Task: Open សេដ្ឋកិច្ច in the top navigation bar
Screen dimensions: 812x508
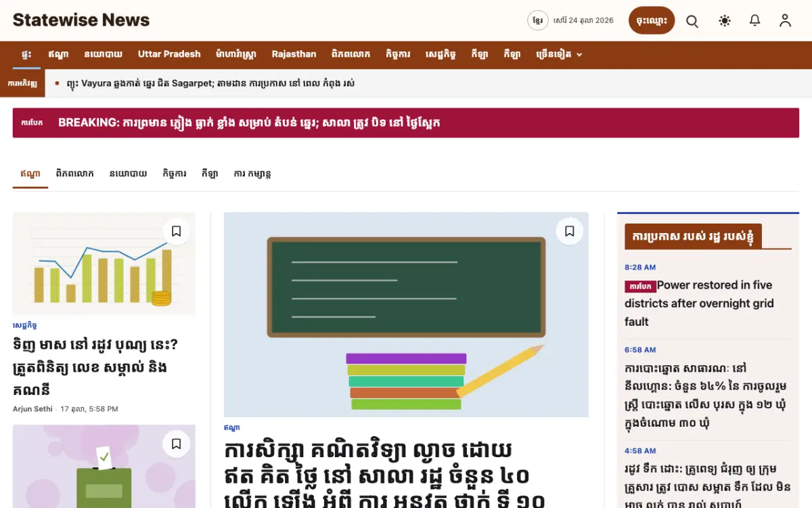Action: pyautogui.click(x=441, y=54)
